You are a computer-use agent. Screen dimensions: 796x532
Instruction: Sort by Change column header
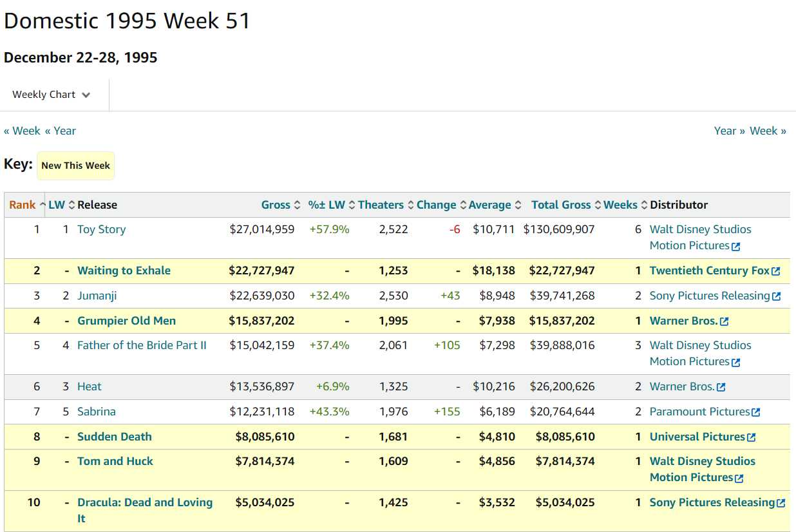[x=436, y=205]
